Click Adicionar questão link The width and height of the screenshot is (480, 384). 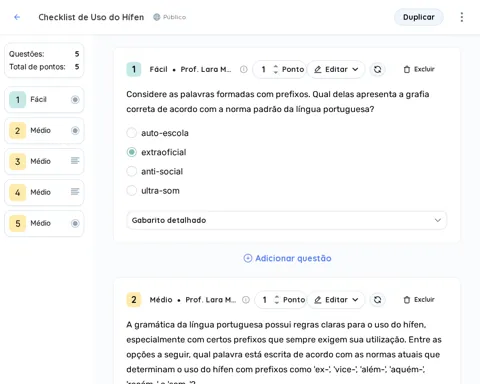287,258
